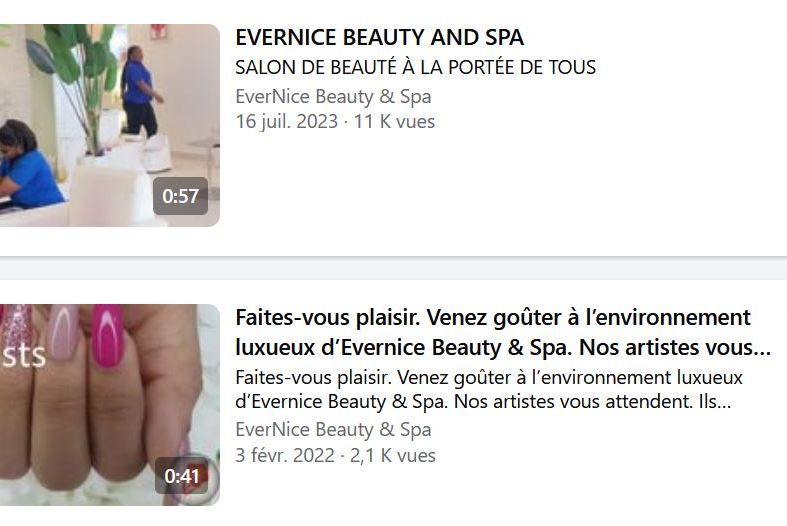Click the 0:57 duration badge
Viewport: 787px width, 526px height.
click(x=180, y=196)
